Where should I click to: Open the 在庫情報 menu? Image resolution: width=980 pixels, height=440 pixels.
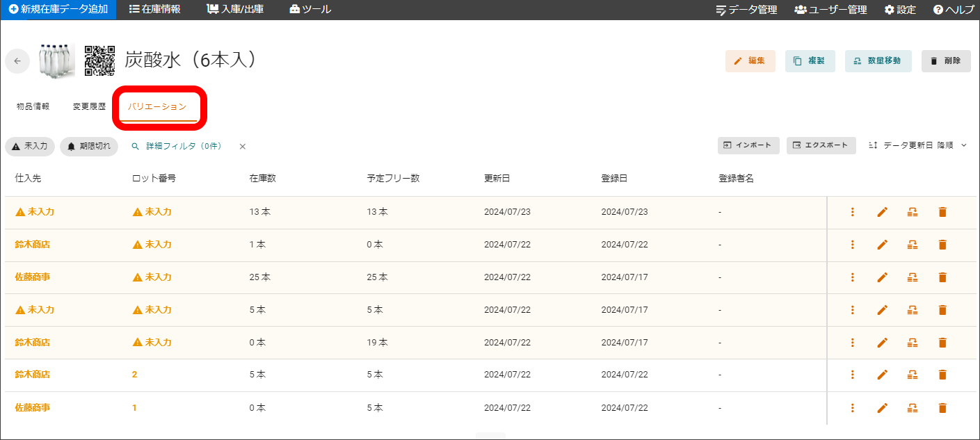point(154,10)
